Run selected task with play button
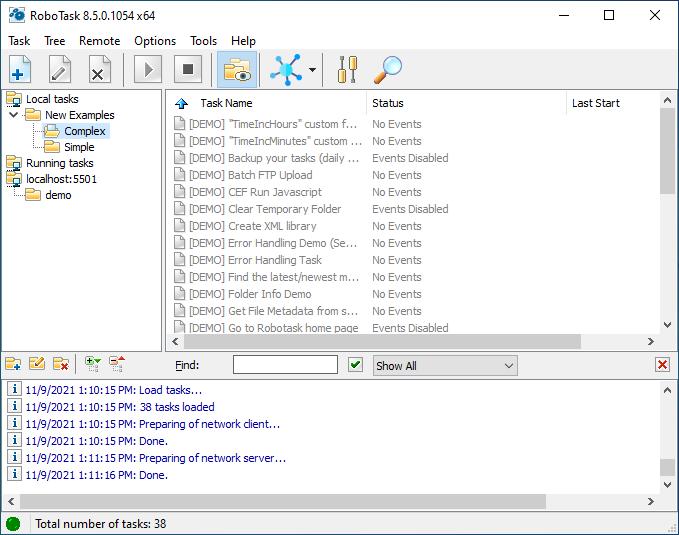The width and height of the screenshot is (679, 535). [148, 69]
